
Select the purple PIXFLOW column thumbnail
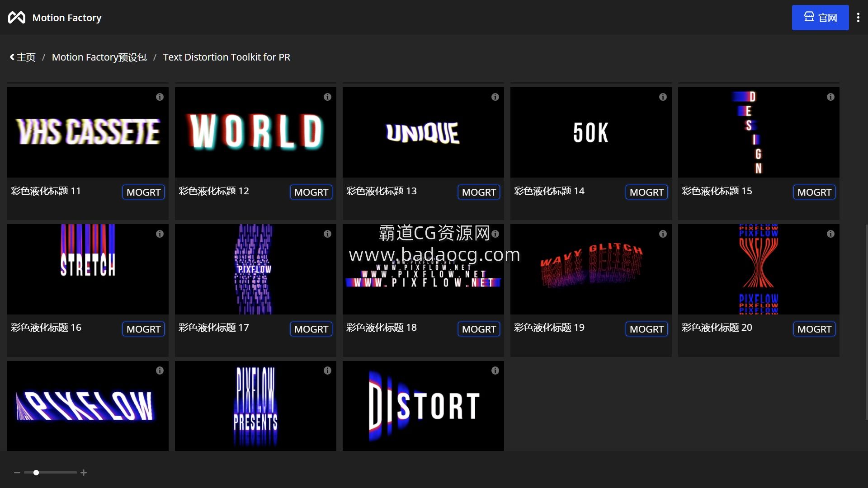255,269
